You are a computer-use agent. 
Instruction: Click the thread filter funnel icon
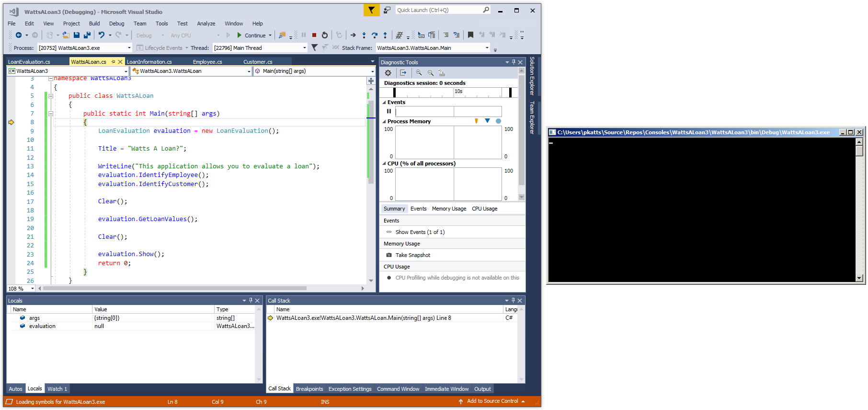point(314,47)
